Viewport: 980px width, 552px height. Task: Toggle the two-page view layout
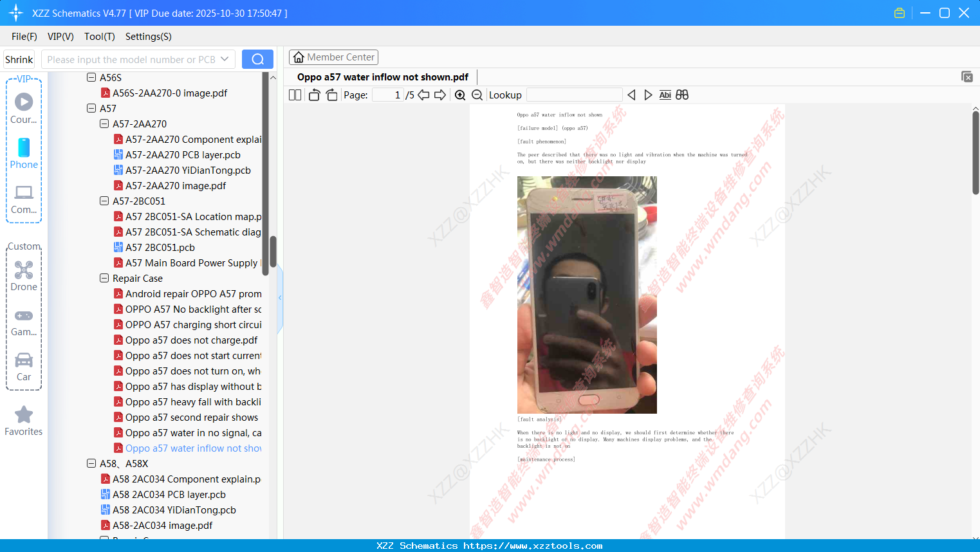pyautogui.click(x=295, y=95)
